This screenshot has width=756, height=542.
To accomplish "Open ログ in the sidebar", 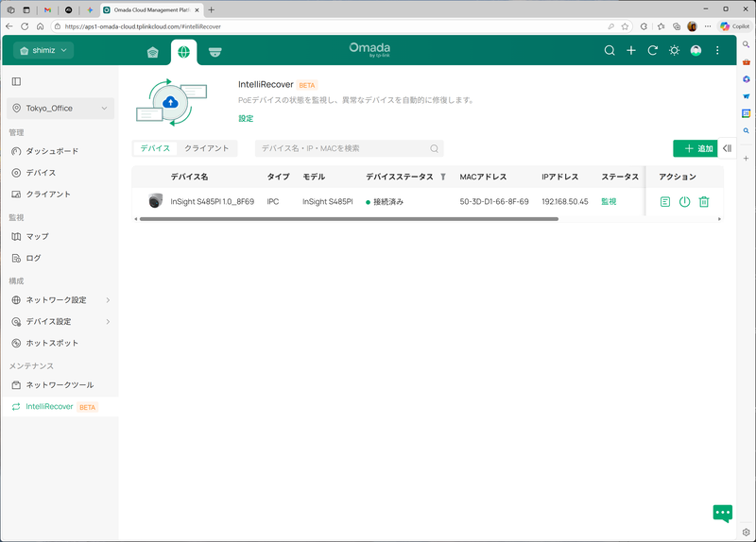I will point(33,258).
